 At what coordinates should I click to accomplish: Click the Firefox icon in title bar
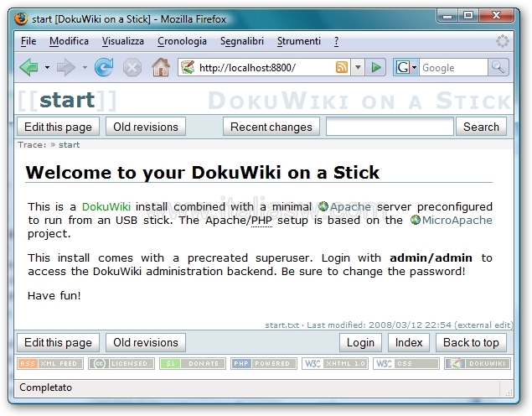coord(21,18)
